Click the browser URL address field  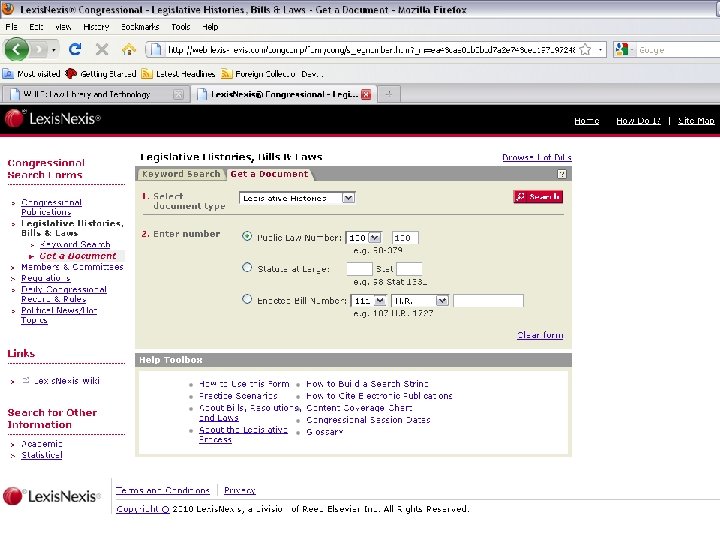click(x=370, y=50)
